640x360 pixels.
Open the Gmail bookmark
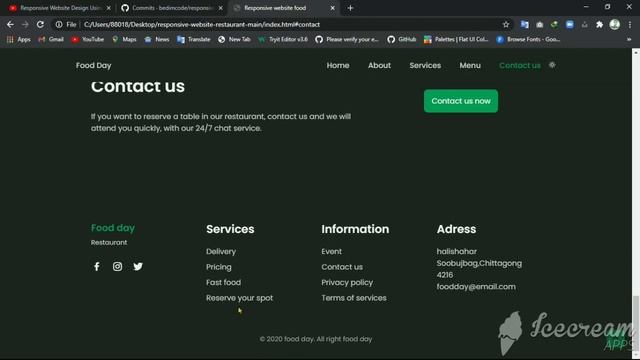point(51,39)
